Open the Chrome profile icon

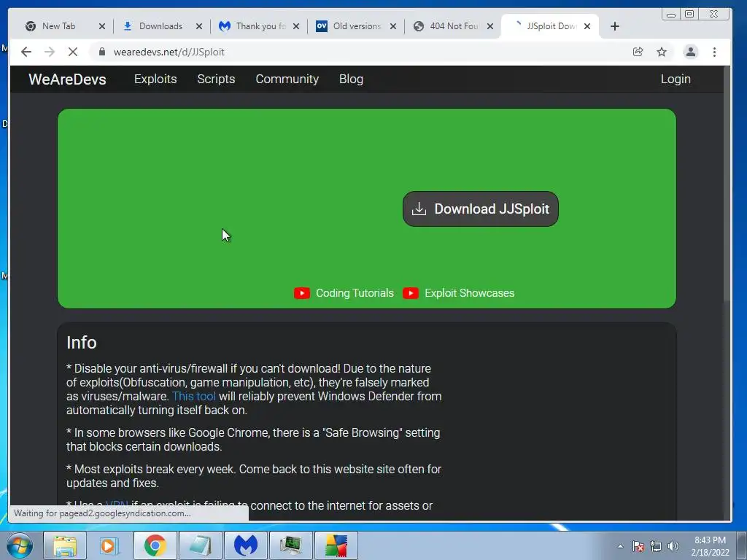pos(691,52)
